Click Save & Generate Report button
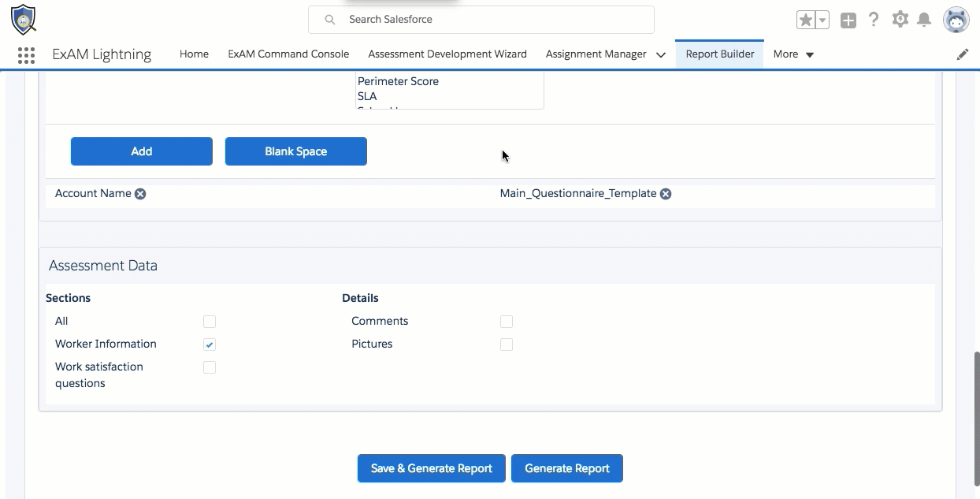 click(x=432, y=468)
